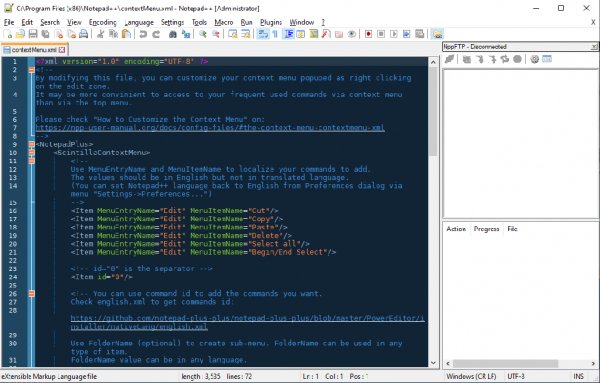Image resolution: width=600 pixels, height=383 pixels.
Task: Open Folder as Workspace toolbar icon
Action: coord(339,34)
